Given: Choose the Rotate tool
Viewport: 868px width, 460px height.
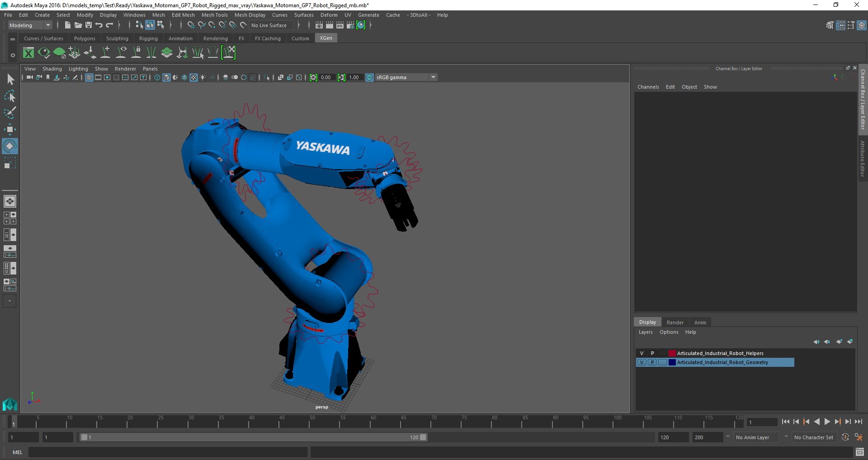Looking at the screenshot, I should coord(10,146).
